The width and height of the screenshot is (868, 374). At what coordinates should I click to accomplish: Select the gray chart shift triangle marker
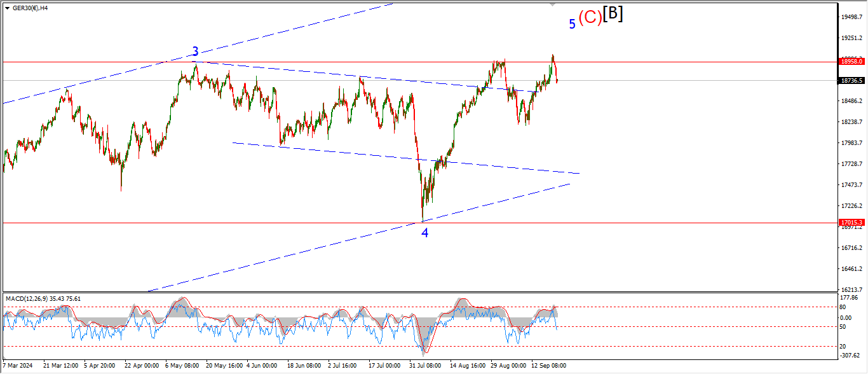click(x=552, y=4)
